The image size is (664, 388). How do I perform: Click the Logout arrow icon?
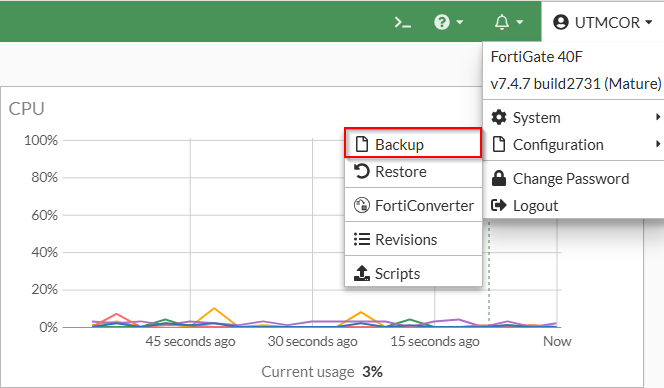499,205
